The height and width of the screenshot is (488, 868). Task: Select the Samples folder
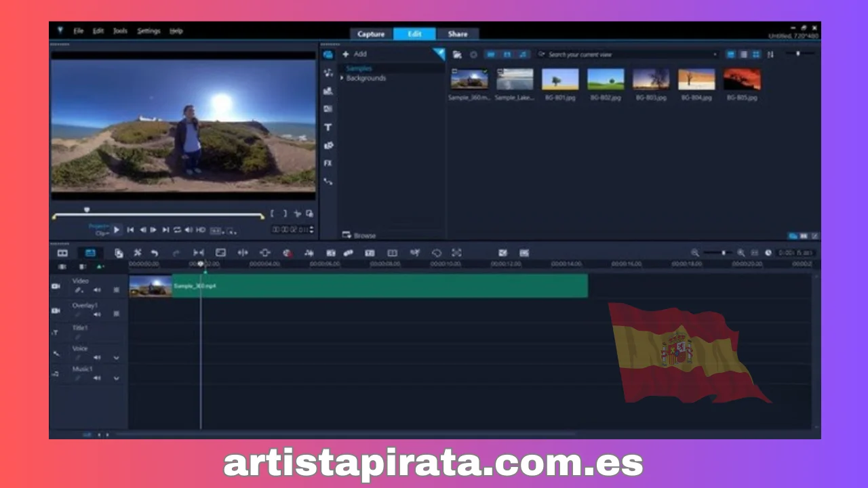pyautogui.click(x=359, y=68)
